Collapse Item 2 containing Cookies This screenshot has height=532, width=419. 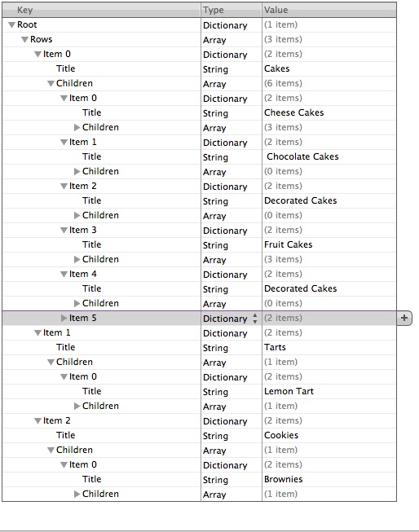[38, 420]
